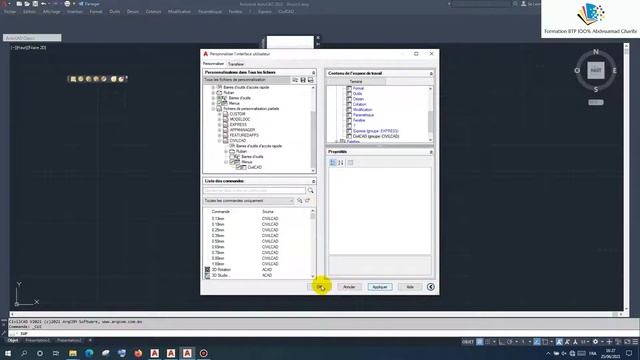Open Microsoft Edge from the taskbar
The image size is (640, 360).
click(x=89, y=353)
